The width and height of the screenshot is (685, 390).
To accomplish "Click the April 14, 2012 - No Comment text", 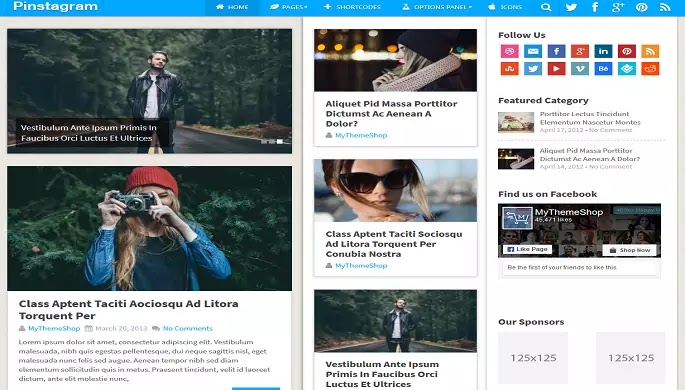I will pyautogui.click(x=585, y=167).
